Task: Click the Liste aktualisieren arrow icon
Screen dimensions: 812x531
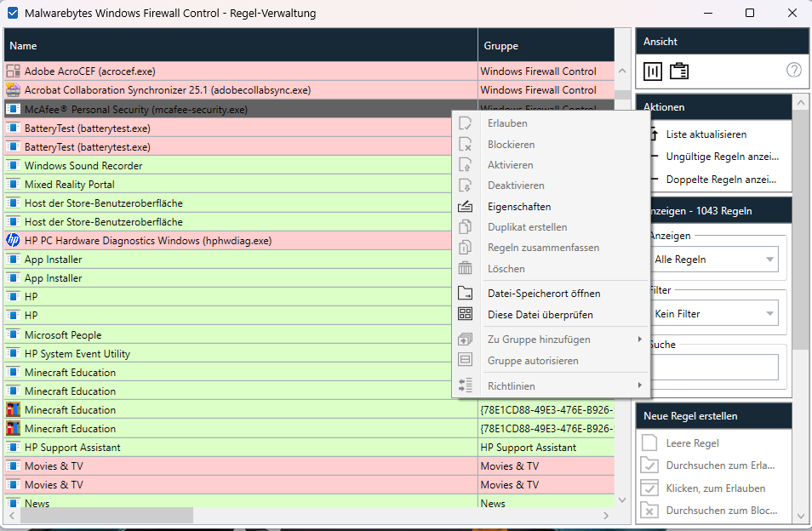Action: 655,134
